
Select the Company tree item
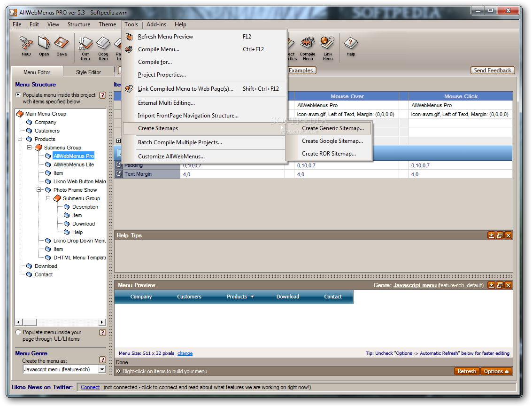coord(46,122)
